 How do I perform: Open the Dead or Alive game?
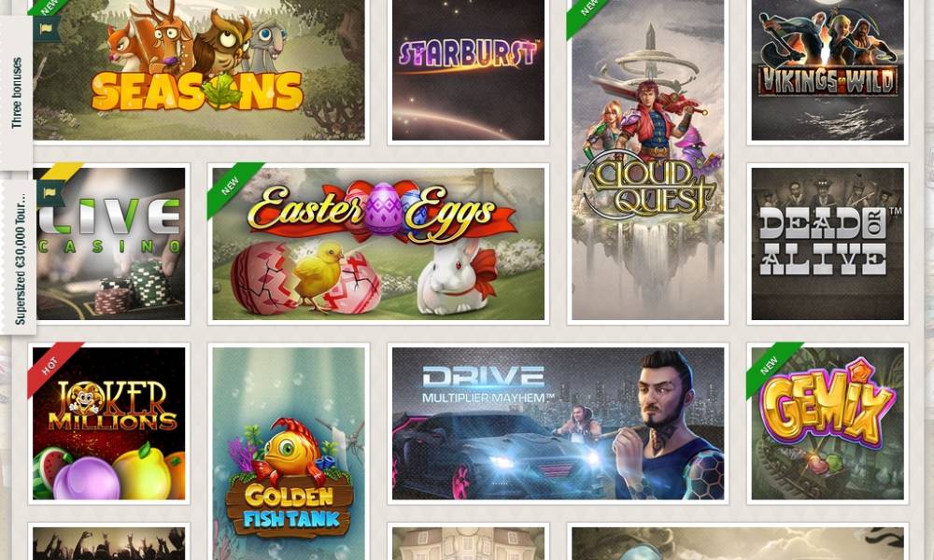coord(828,244)
